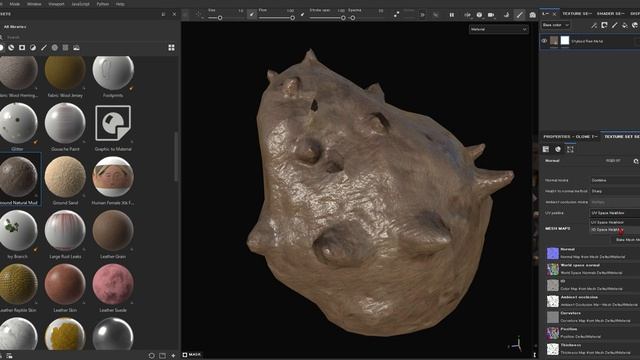Filter assets by smart materials icon
The height and width of the screenshot is (360, 640).
pyautogui.click(x=11, y=48)
